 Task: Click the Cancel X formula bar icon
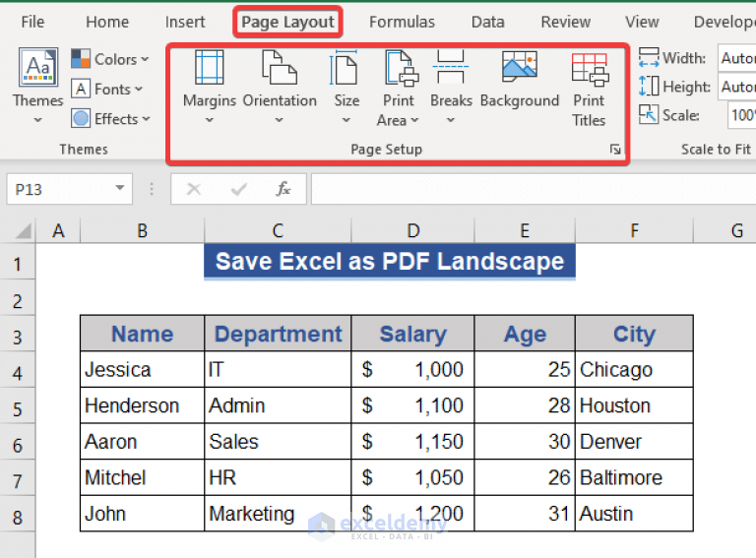point(194,189)
